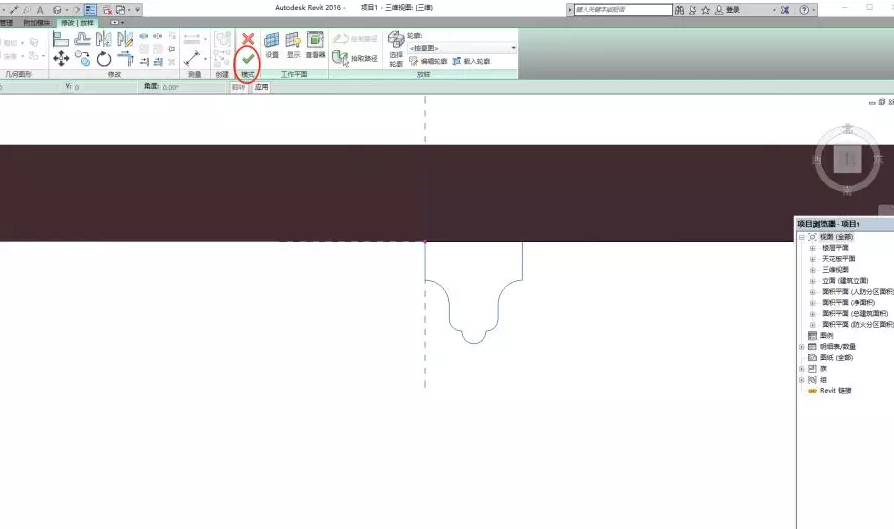Click South (南) on the view compass
Viewport: 894px width, 529px height.
tap(847, 191)
